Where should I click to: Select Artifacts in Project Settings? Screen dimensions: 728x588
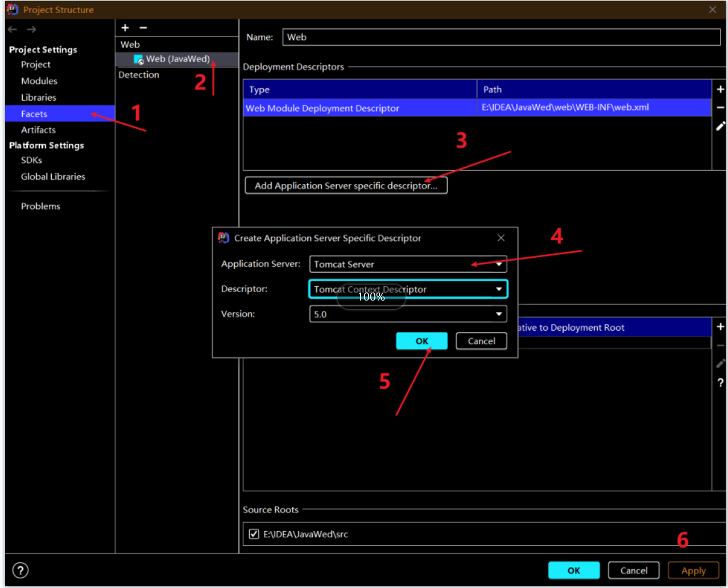[38, 130]
